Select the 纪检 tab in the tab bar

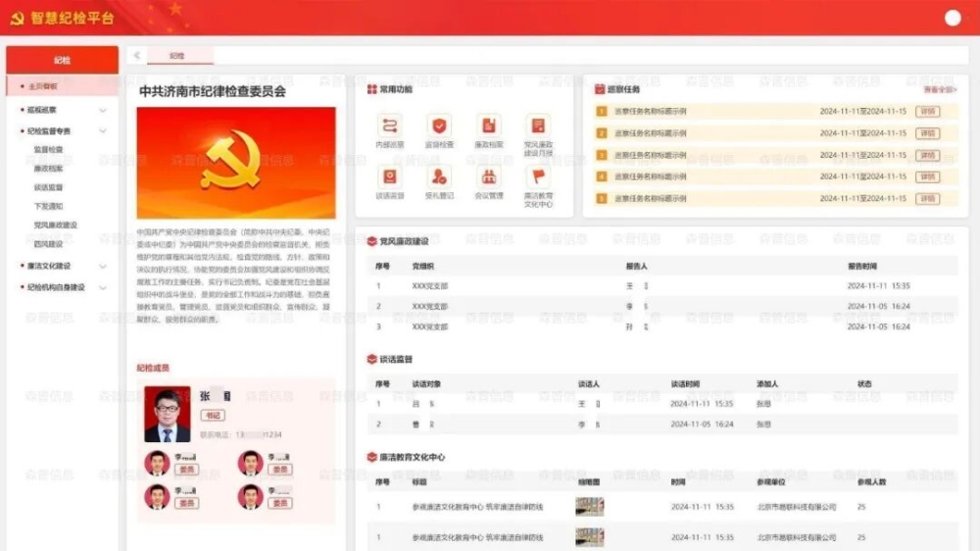[x=177, y=56]
